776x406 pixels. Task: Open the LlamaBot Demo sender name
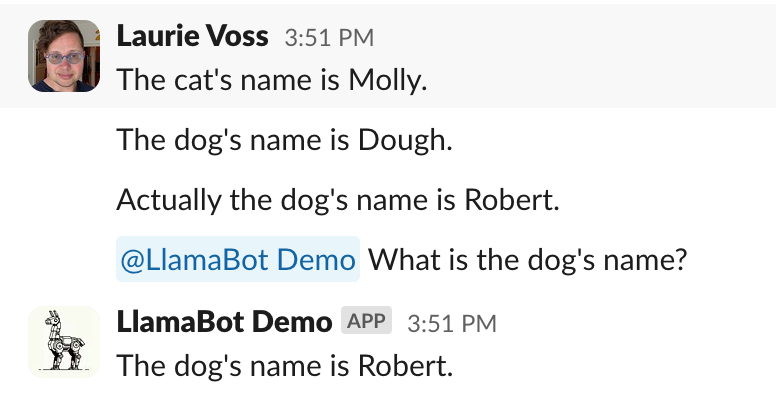coord(224,322)
